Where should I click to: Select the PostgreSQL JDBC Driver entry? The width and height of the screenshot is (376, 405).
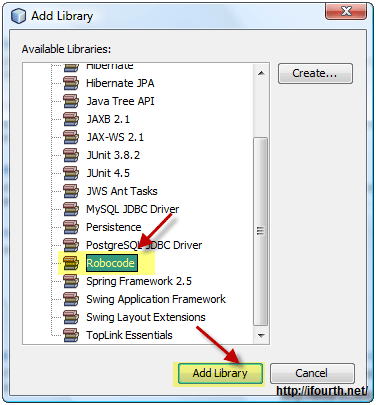click(x=144, y=245)
